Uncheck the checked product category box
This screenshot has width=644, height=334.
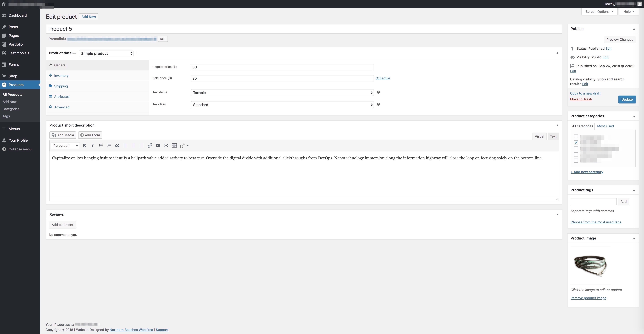click(576, 142)
